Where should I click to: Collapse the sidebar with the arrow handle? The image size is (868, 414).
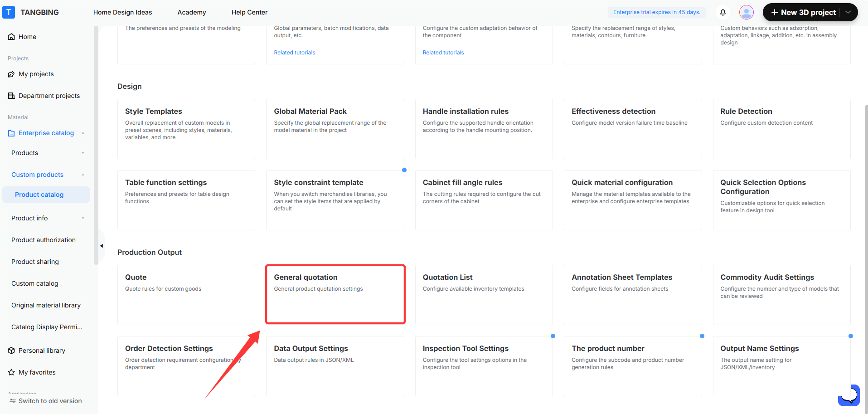pos(102,246)
